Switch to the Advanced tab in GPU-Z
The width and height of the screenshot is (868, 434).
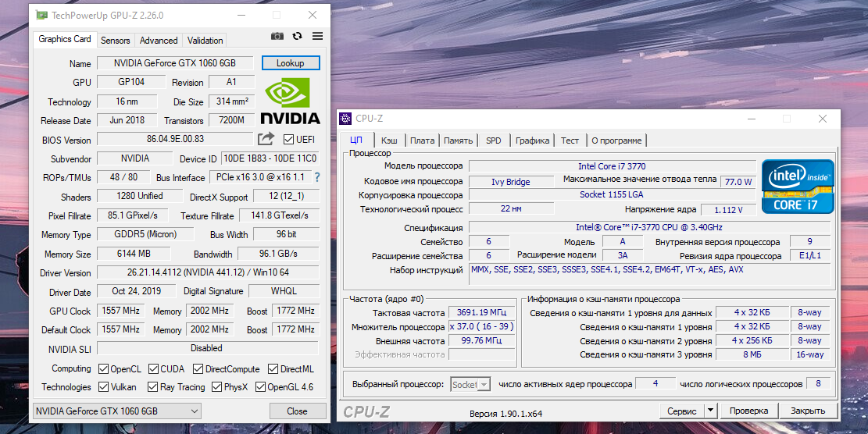159,41
